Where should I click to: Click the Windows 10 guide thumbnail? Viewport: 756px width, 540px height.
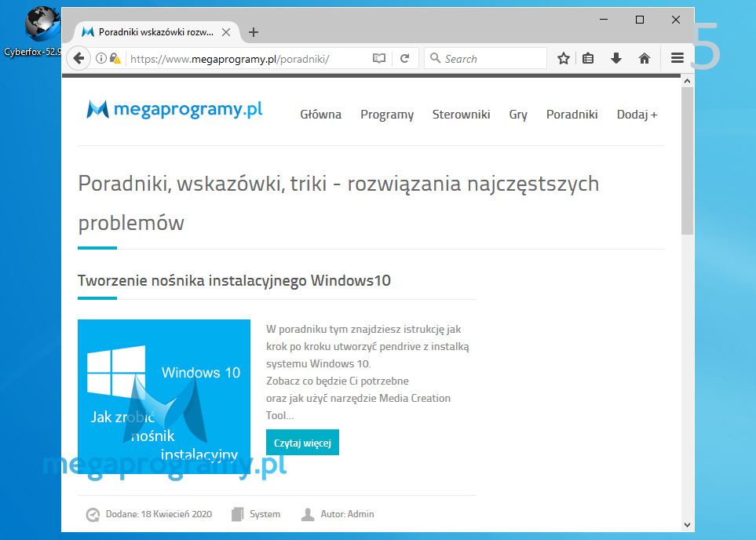point(164,396)
